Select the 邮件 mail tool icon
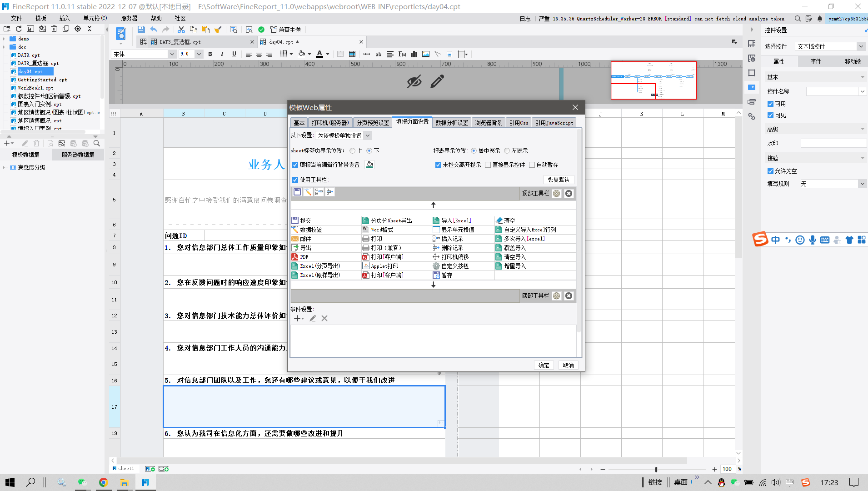Screen dimensions: 868x491 (x=295, y=239)
